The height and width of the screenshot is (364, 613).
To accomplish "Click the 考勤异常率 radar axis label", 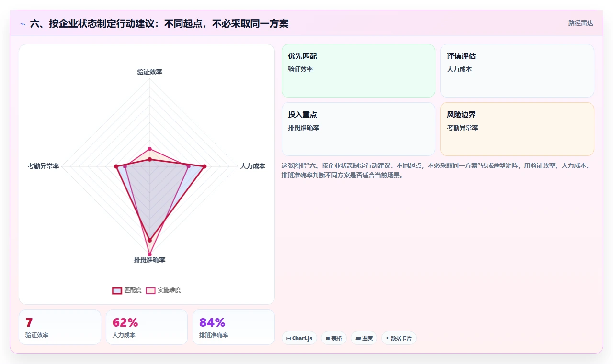I will tap(44, 166).
